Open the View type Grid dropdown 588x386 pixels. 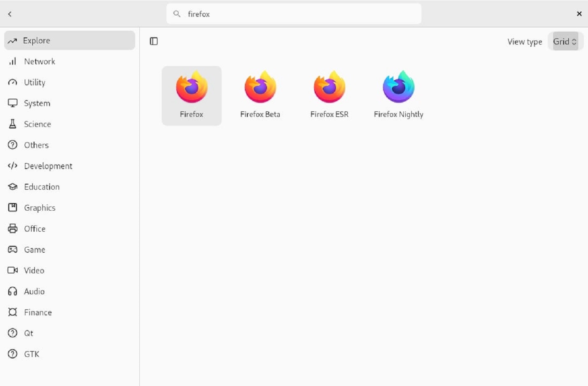tap(565, 41)
